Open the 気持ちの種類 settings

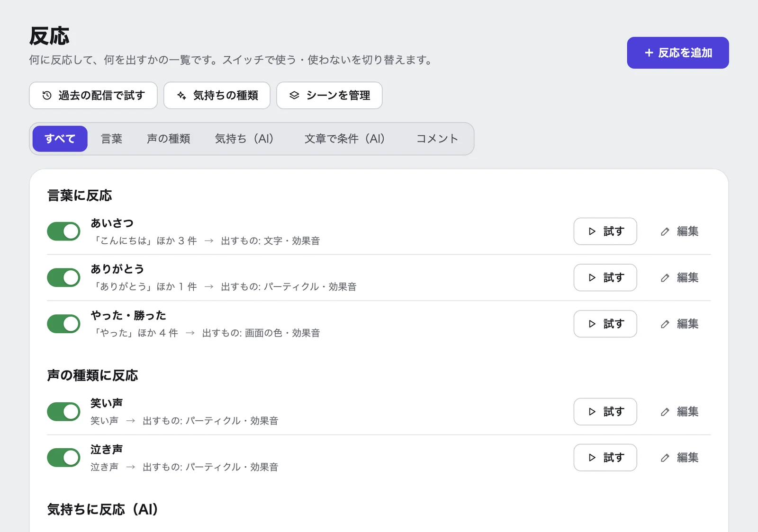(x=217, y=96)
